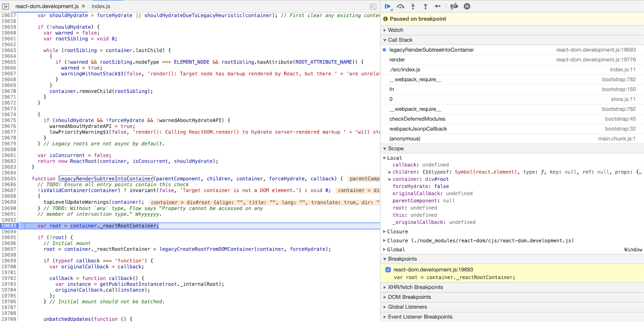
Task: Resume script execution
Action: click(388, 6)
